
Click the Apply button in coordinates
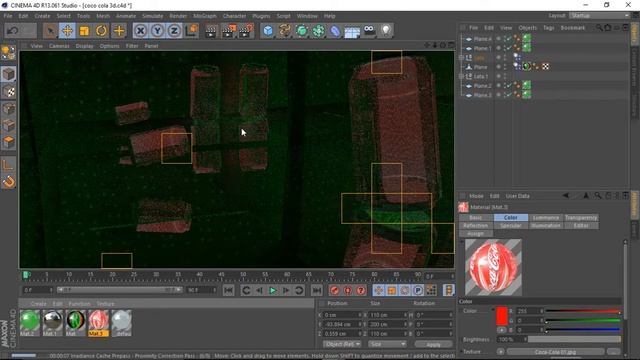pos(433,344)
